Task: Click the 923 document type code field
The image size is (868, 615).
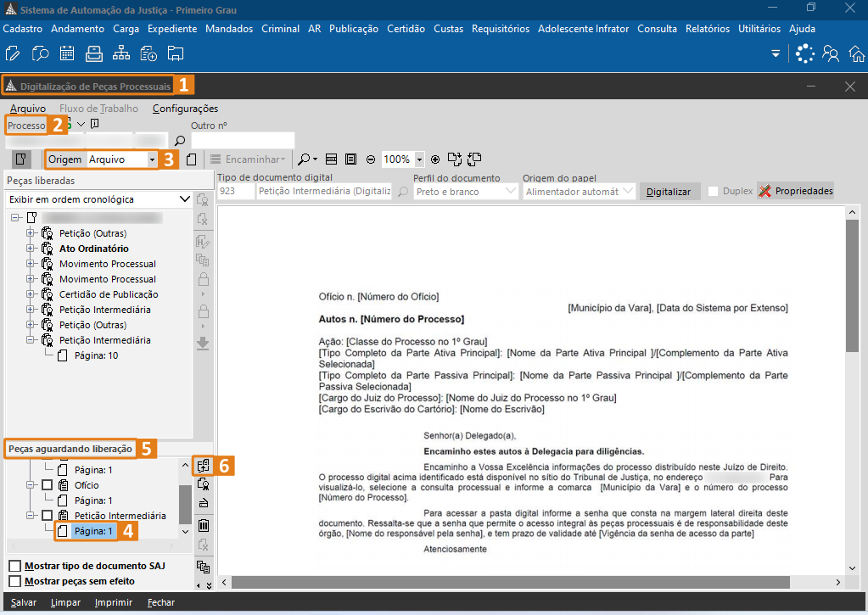Action: (x=236, y=191)
